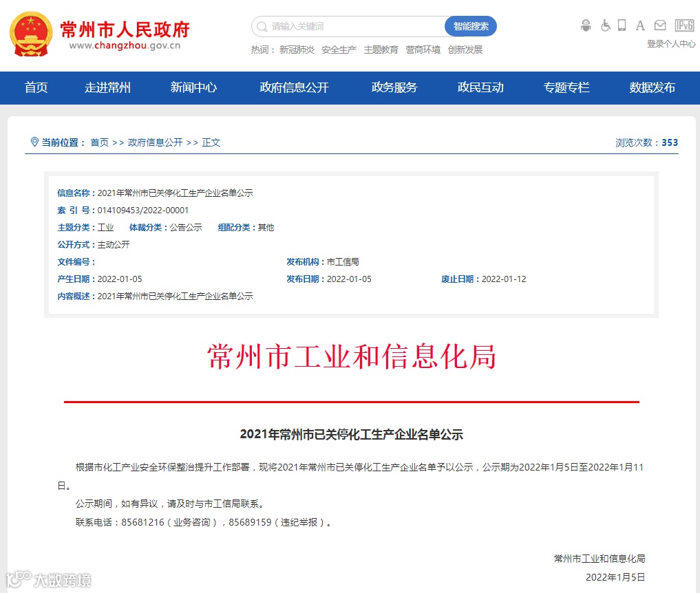Click the 内容概述 summary value

coord(176,296)
